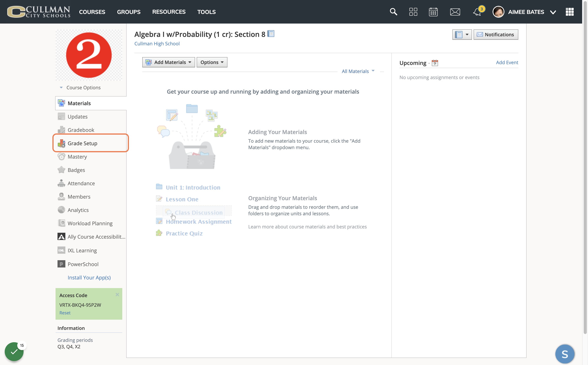Open the Groups menu
The image size is (588, 365).
129,12
